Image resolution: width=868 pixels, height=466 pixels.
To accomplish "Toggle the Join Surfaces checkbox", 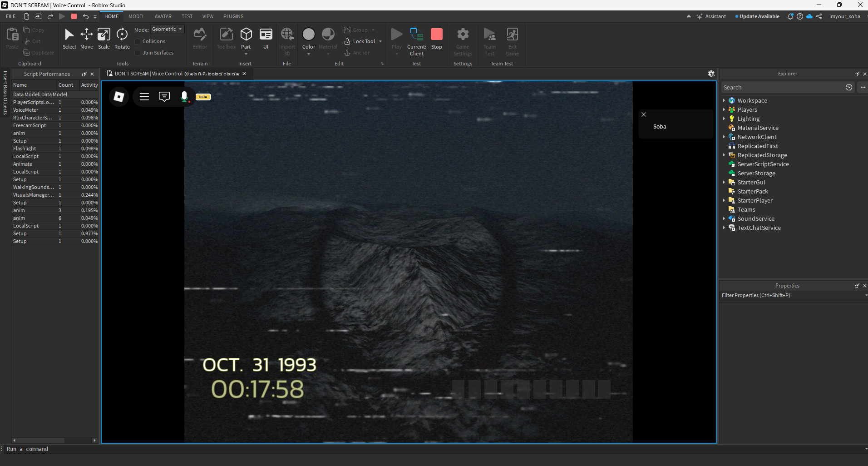I will (138, 53).
